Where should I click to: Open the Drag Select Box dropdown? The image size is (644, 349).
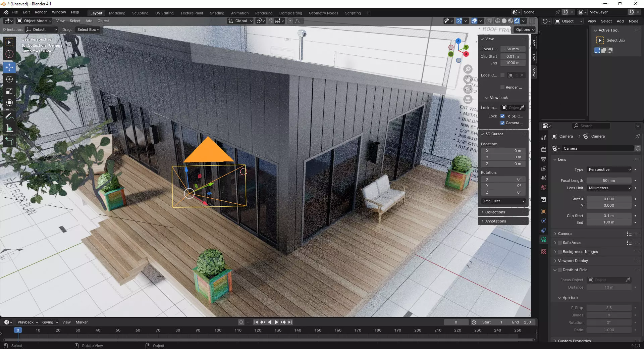[88, 30]
